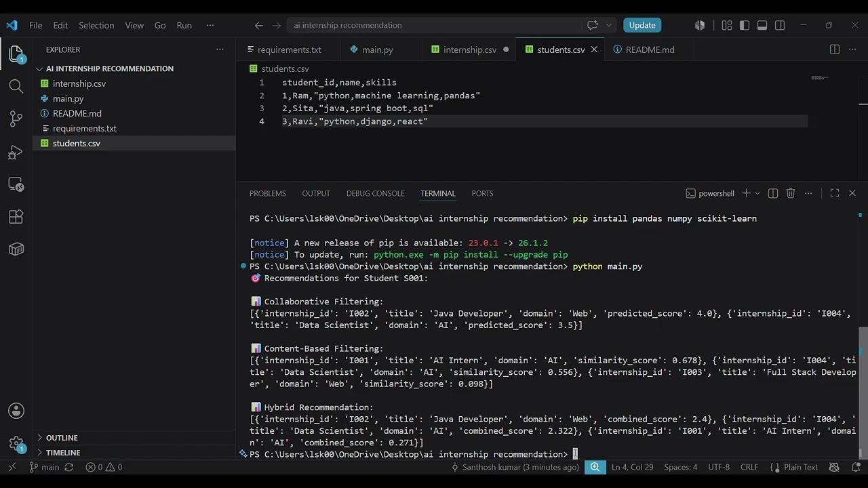Maximize the terminal panel size

(835, 193)
